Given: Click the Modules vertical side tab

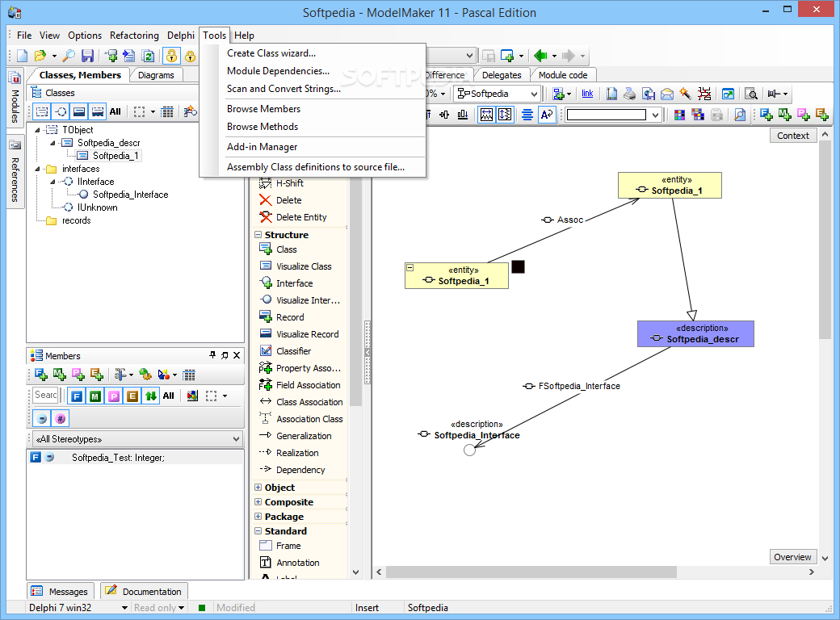Looking at the screenshot, I should (x=15, y=98).
